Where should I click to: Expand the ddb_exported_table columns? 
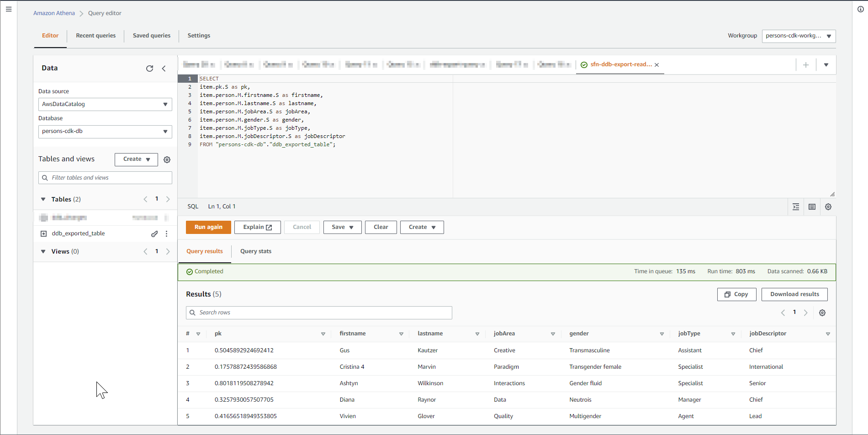coord(43,233)
